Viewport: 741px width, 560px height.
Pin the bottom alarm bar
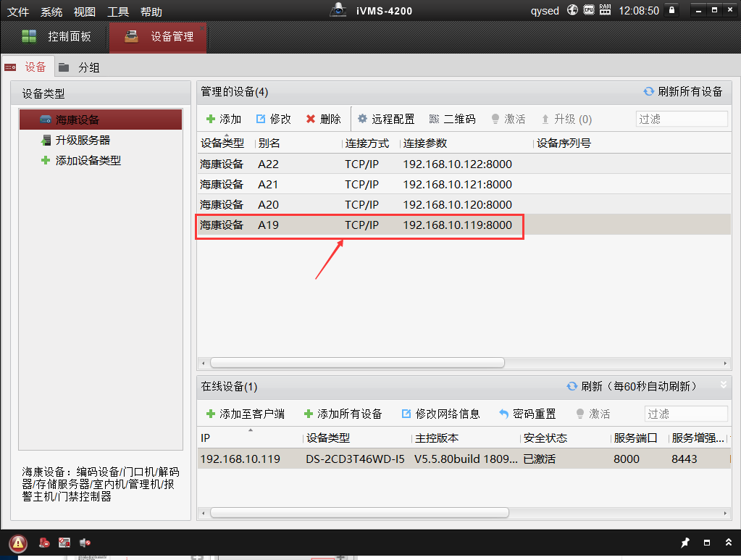pos(685,543)
